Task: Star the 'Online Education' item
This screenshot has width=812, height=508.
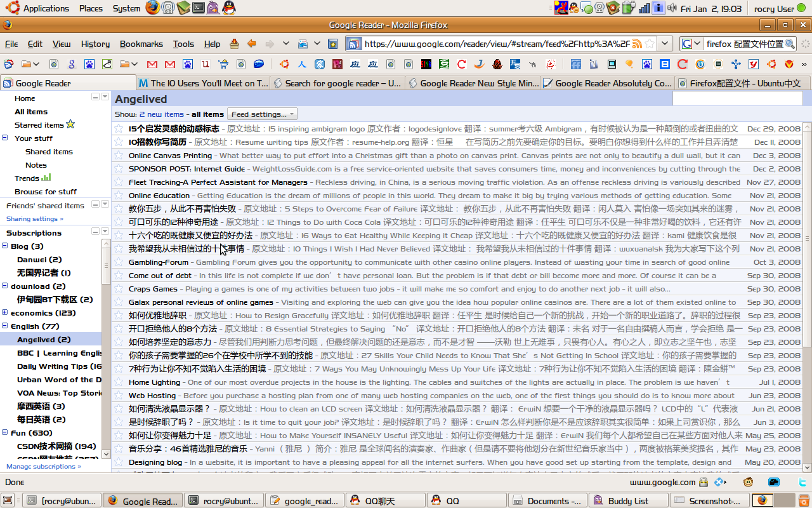Action: pos(119,196)
